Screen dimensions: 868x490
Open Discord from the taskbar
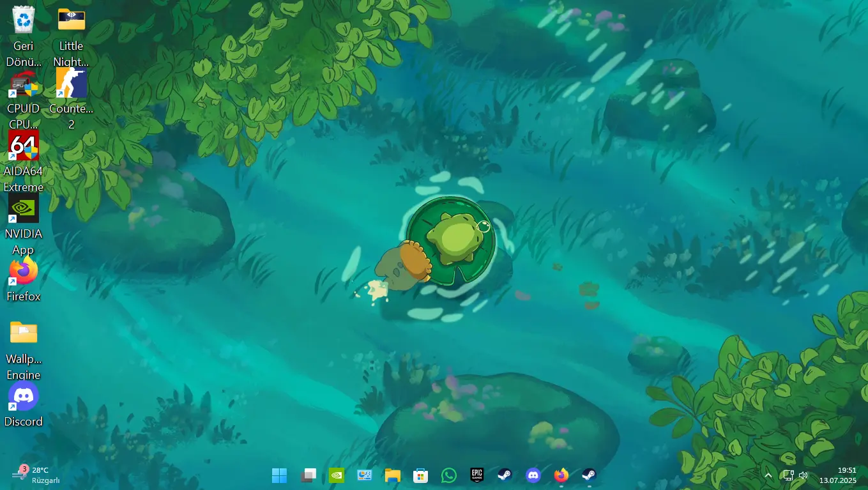tap(533, 475)
